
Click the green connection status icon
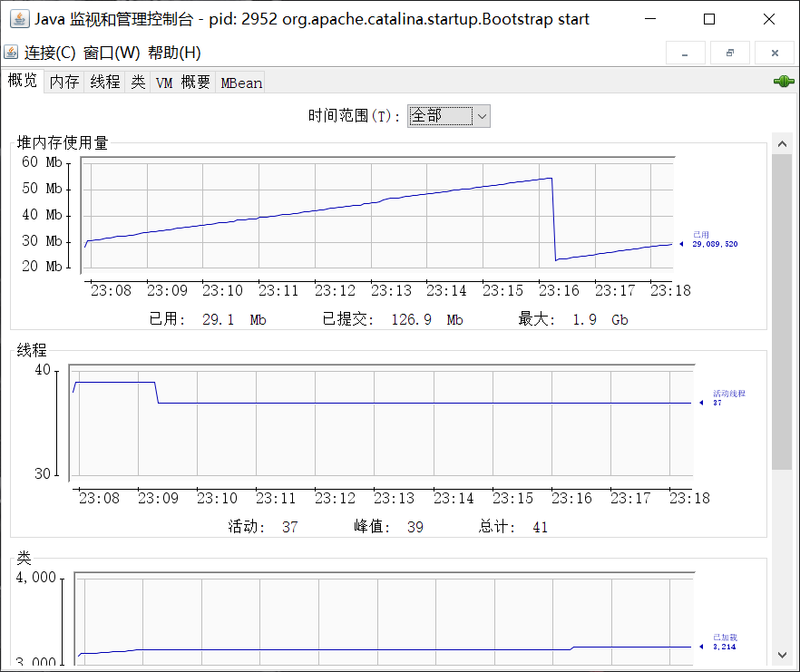[784, 81]
